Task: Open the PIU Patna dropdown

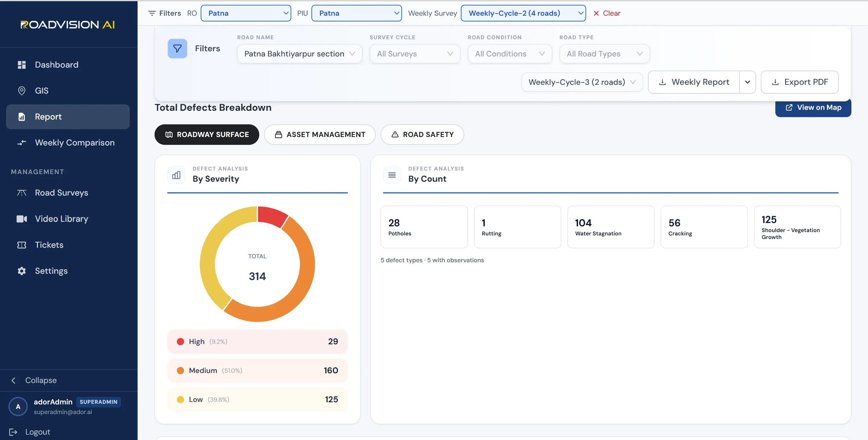Action: tap(356, 13)
